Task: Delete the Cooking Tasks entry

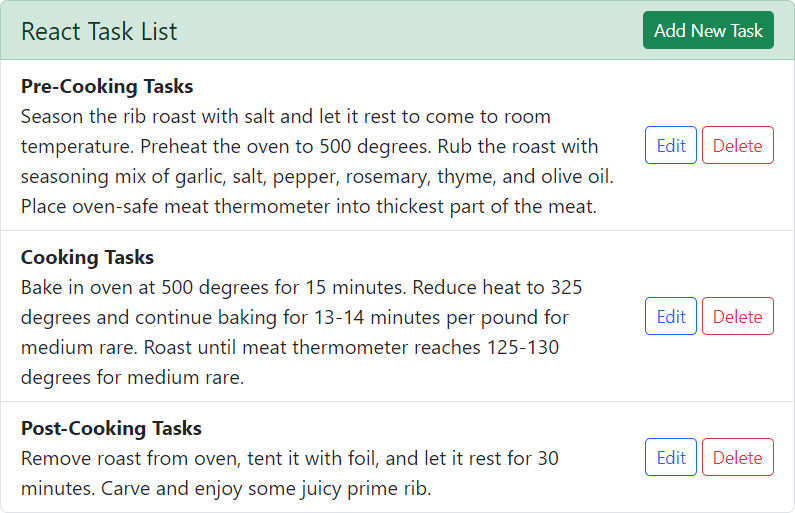Action: click(x=738, y=317)
